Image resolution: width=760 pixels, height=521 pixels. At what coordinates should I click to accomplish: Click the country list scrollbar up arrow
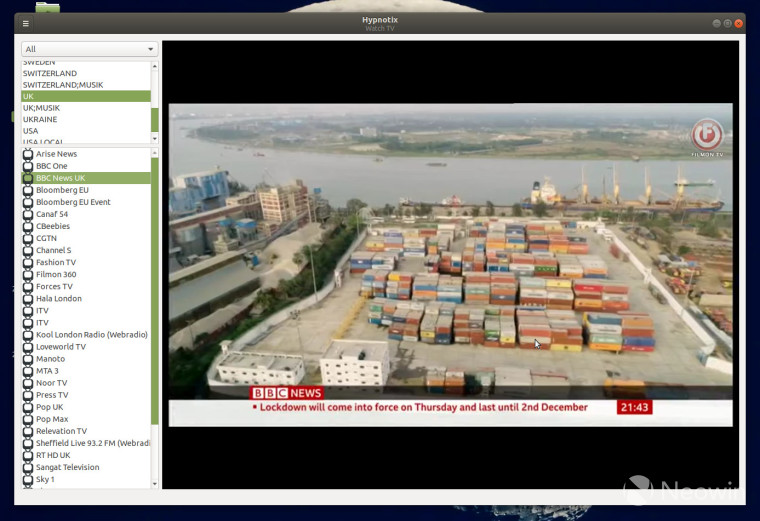[x=155, y=66]
